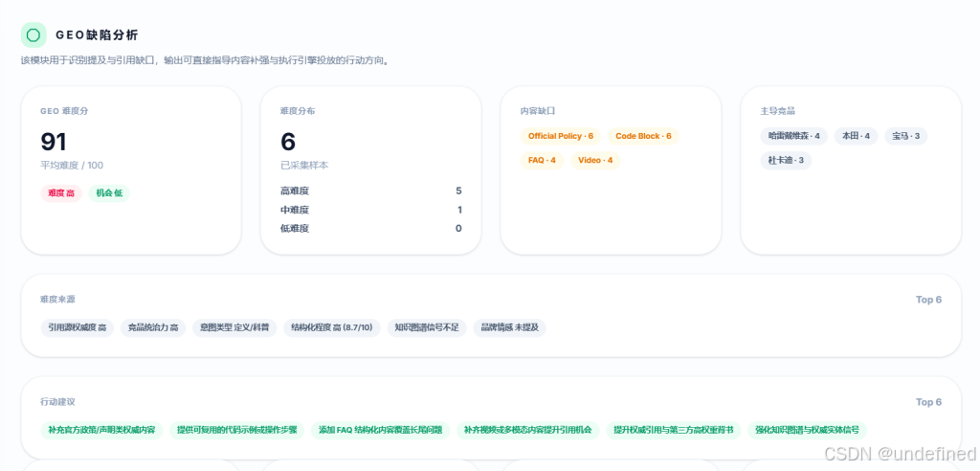This screenshot has width=980, height=471.
Task: Click the 添加 FAQ 结构化内容 suggestion
Action: click(x=380, y=431)
